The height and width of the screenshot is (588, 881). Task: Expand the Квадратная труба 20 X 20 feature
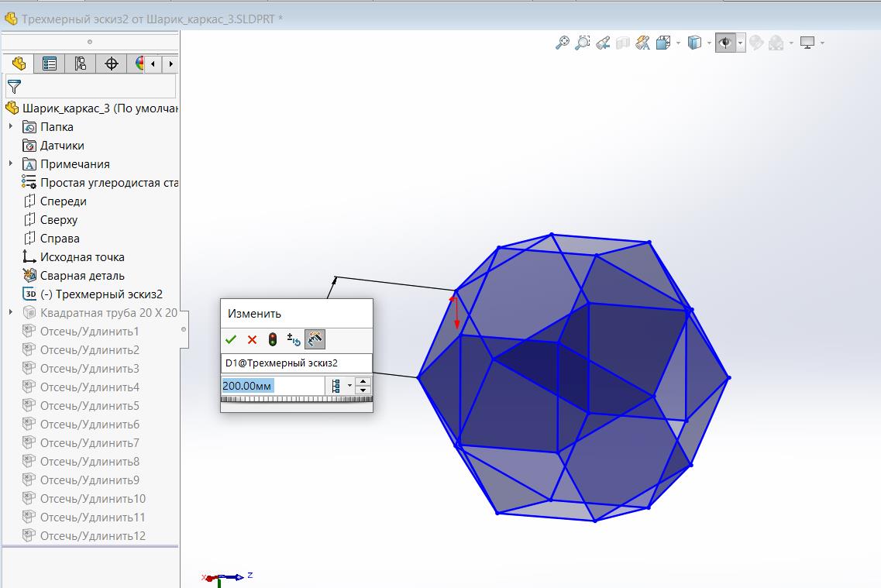click(x=11, y=312)
